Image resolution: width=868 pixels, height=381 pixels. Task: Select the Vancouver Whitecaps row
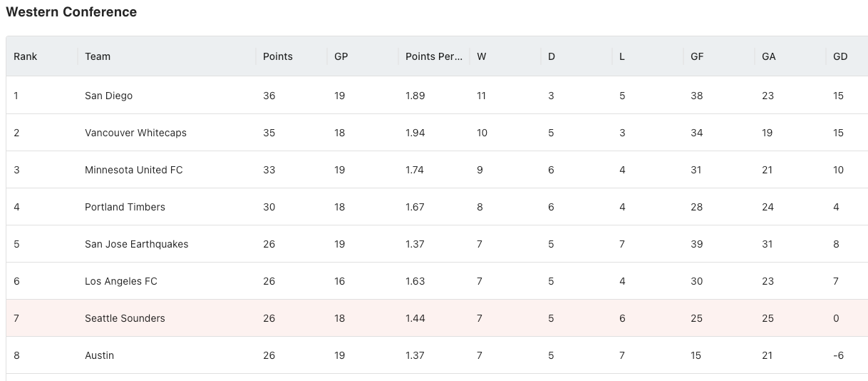click(x=437, y=133)
